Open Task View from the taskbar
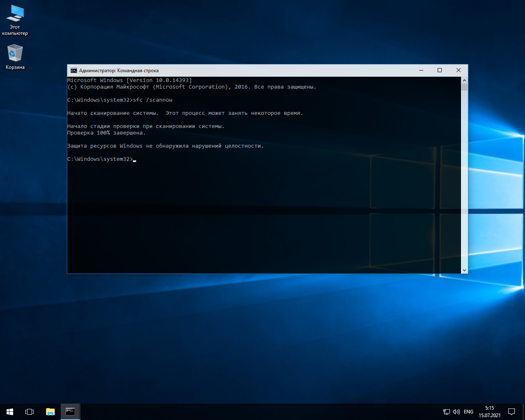525x420 pixels. point(30,411)
